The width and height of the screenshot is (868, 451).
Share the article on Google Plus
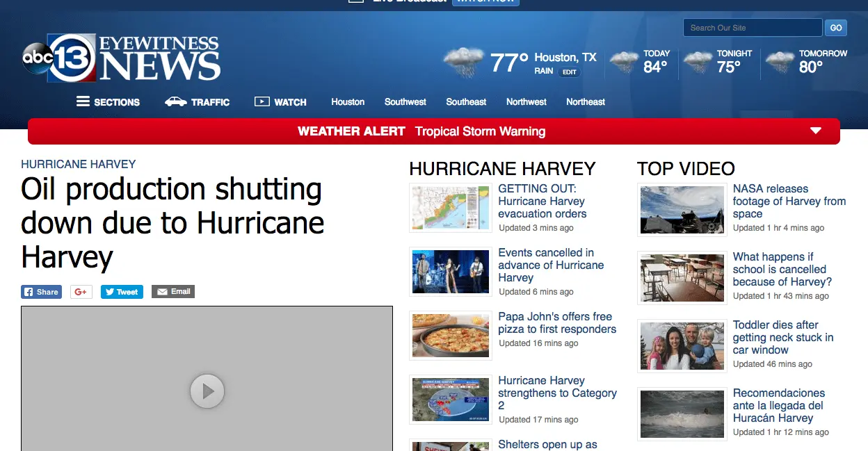click(x=81, y=292)
